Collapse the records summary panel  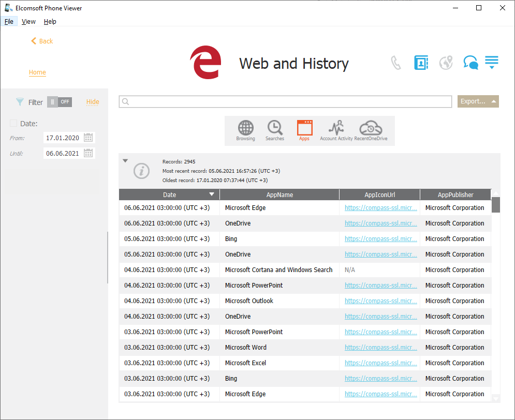[125, 161]
